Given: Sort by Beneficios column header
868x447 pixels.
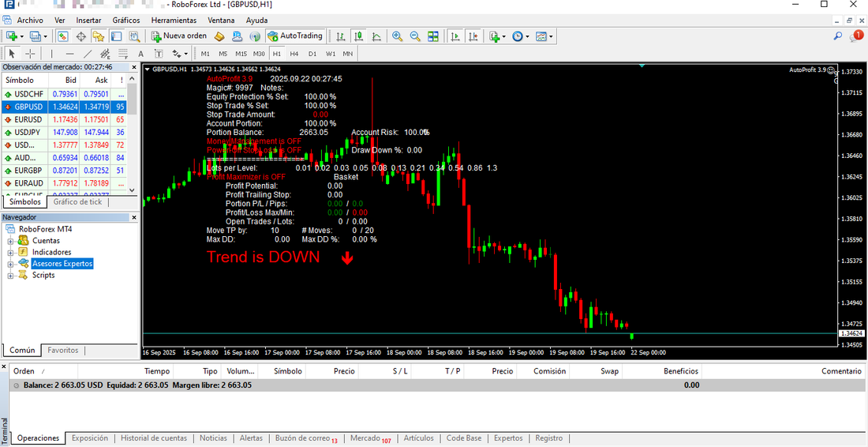Looking at the screenshot, I should tap(661, 371).
